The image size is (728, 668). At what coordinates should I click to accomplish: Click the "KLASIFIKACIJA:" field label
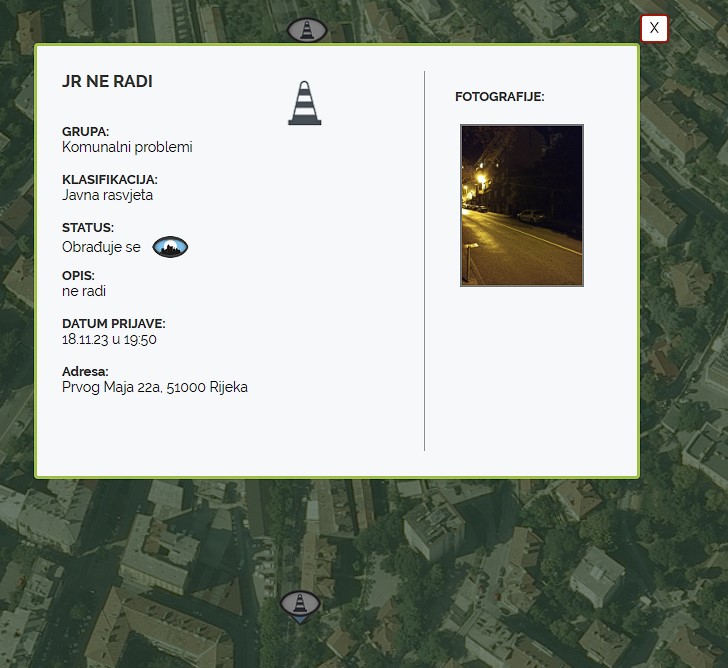110,180
